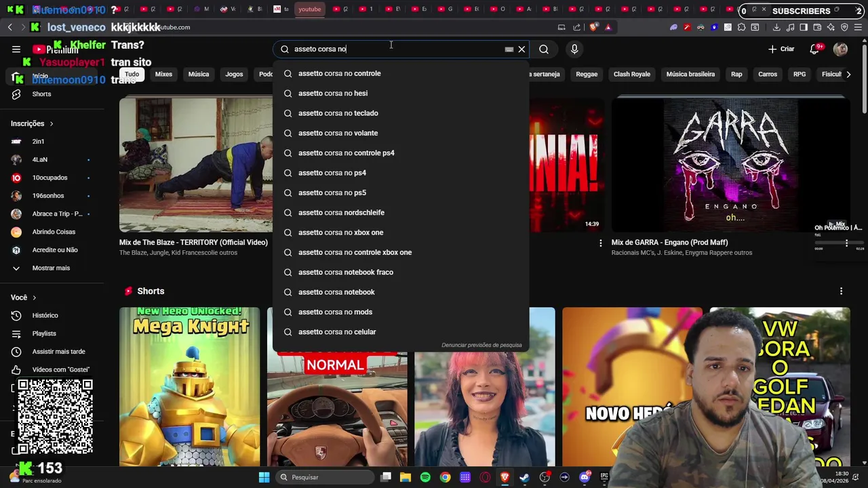Start voice search with microphone icon
Screen dimensions: 868x488
click(574, 49)
